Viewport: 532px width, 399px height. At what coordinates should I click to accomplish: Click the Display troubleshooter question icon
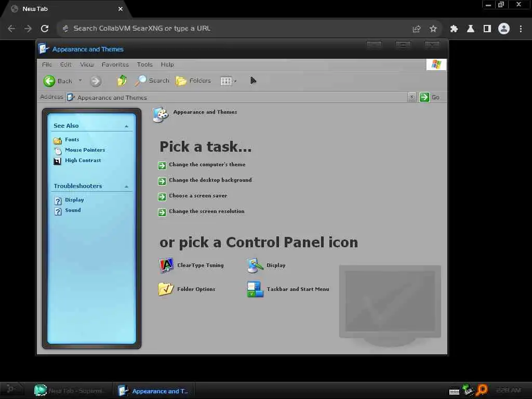point(58,201)
